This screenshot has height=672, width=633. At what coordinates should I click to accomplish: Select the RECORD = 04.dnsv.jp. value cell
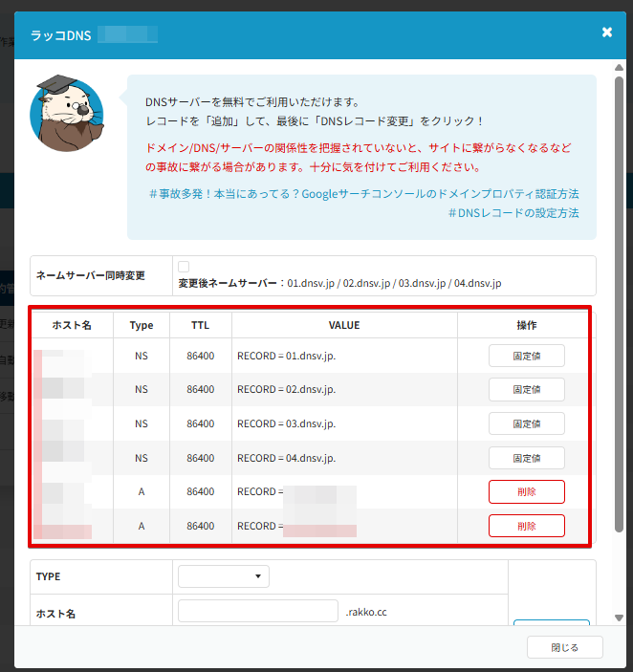pyautogui.click(x=344, y=458)
